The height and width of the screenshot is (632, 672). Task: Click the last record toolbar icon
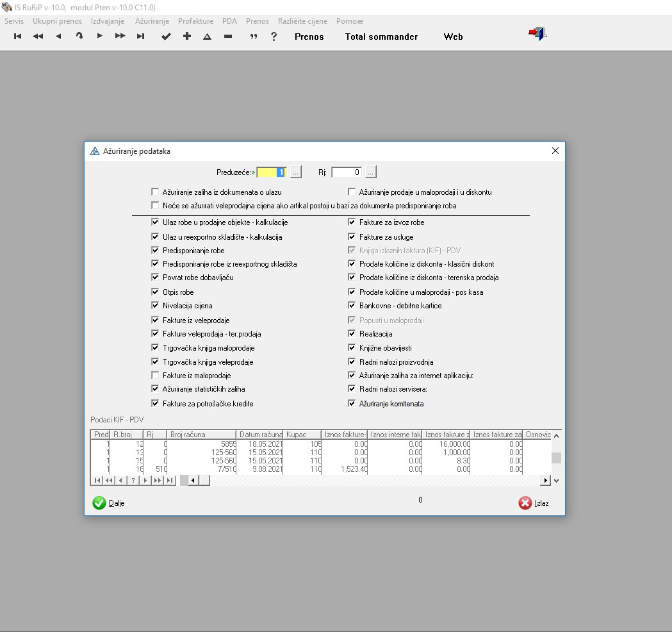point(140,37)
